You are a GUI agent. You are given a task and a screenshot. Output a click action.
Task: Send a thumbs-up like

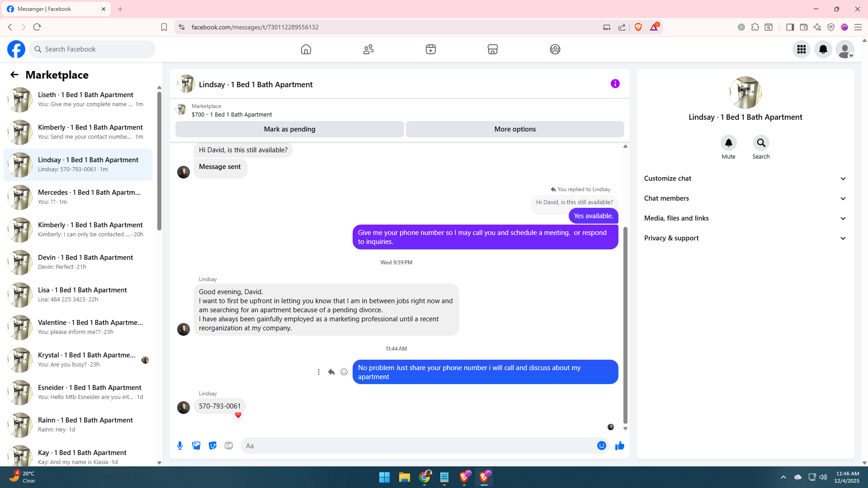coord(619,446)
